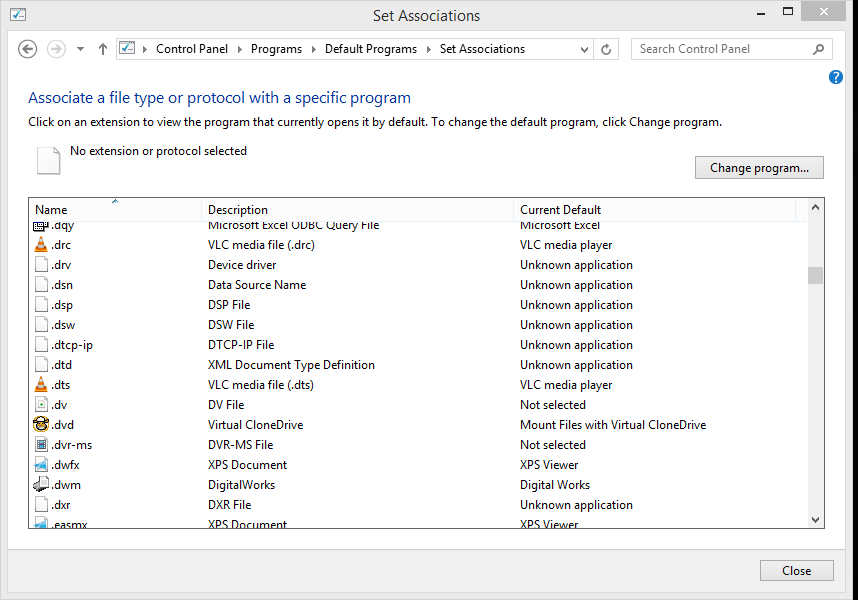The image size is (858, 600).
Task: Open the recent locations dropdown arrow
Action: click(x=79, y=49)
